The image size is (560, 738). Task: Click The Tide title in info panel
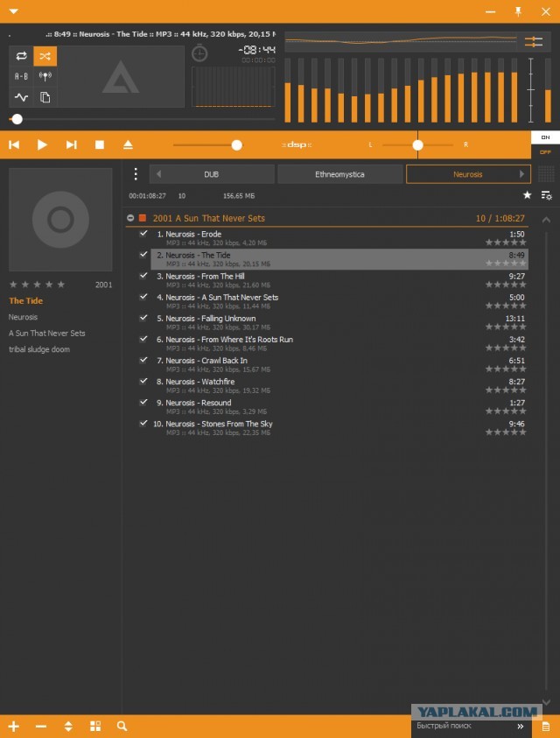[26, 301]
